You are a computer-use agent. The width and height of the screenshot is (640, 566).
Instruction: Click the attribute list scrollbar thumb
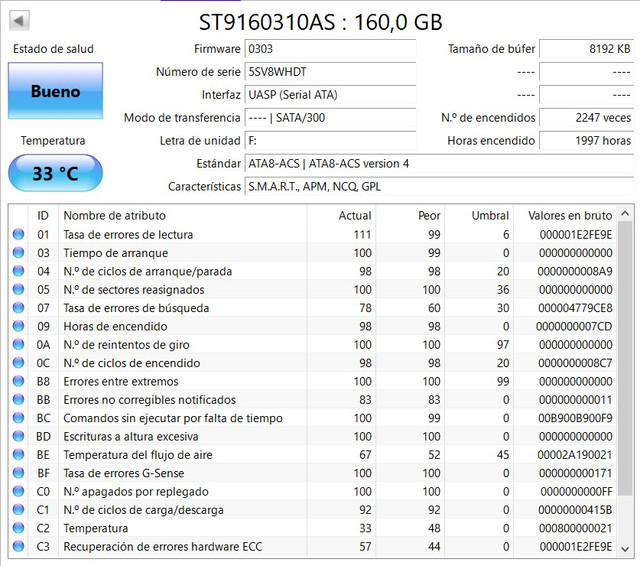point(625,358)
